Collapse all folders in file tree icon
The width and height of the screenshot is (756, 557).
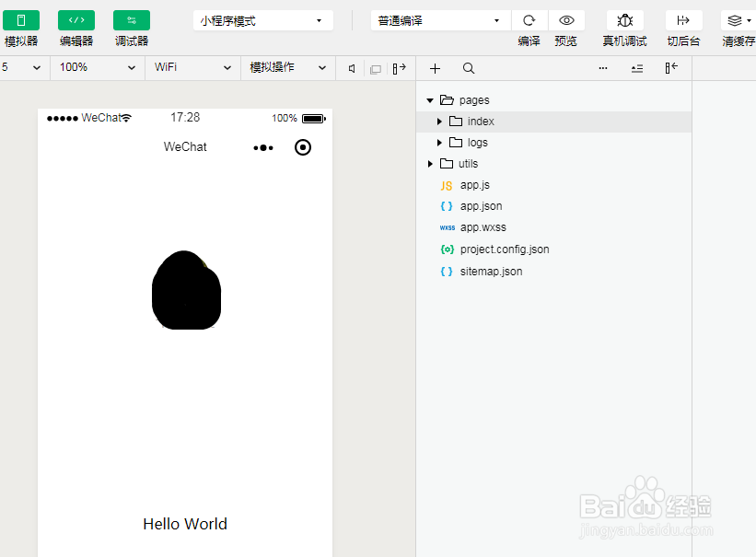(637, 68)
